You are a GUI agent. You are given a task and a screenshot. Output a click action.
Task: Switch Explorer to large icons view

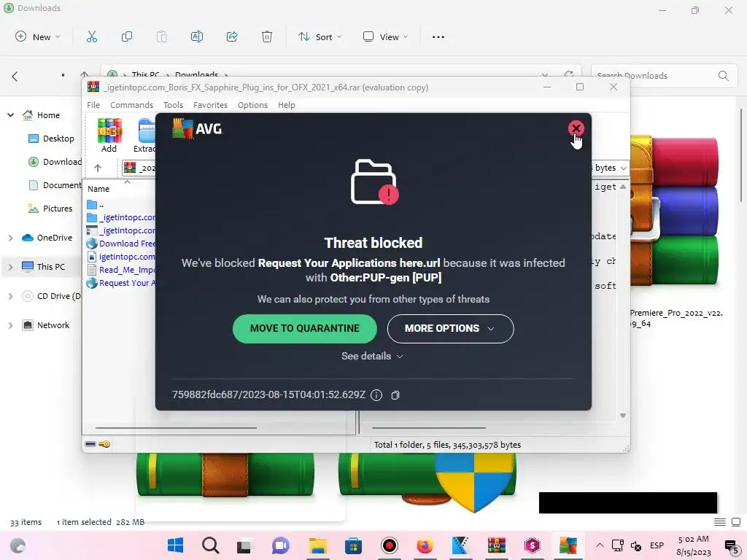735,522
